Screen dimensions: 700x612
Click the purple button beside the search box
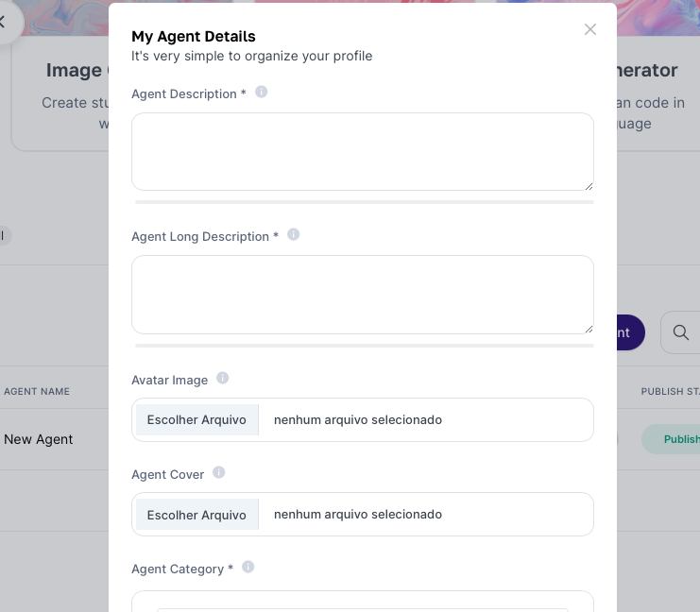[x=631, y=332]
